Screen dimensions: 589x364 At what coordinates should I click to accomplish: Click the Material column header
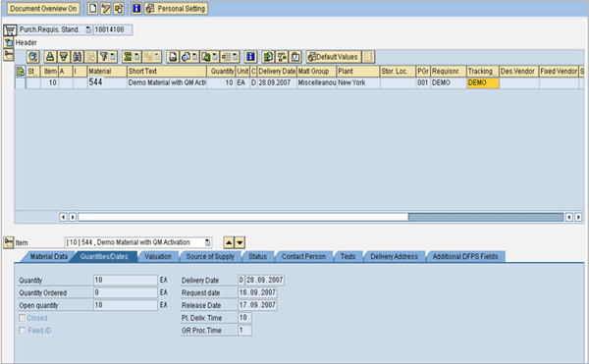pyautogui.click(x=107, y=72)
